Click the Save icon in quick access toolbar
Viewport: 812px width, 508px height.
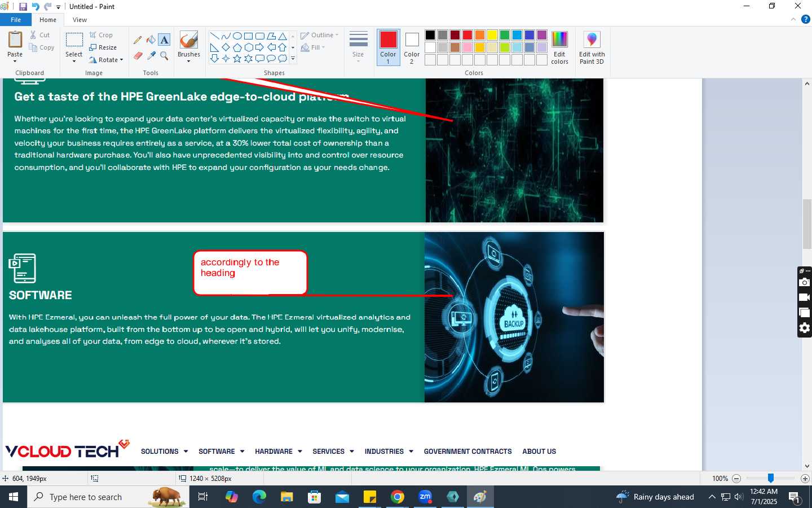(23, 7)
